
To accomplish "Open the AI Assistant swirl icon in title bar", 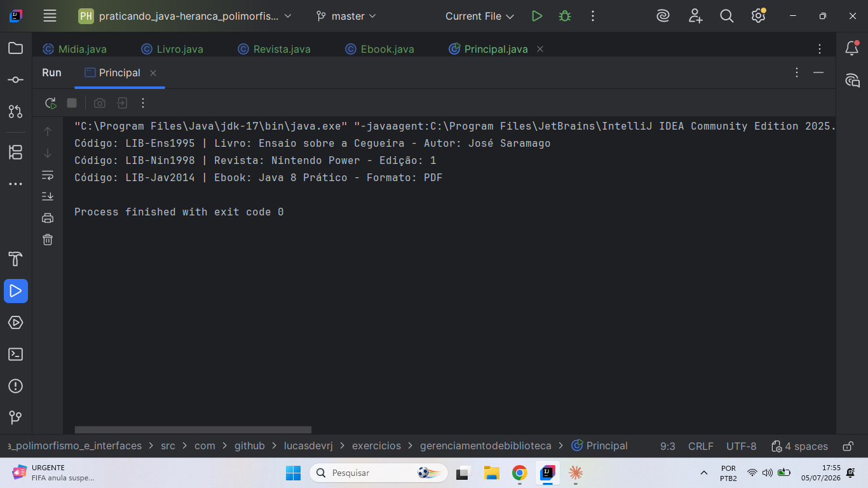I will click(x=663, y=16).
